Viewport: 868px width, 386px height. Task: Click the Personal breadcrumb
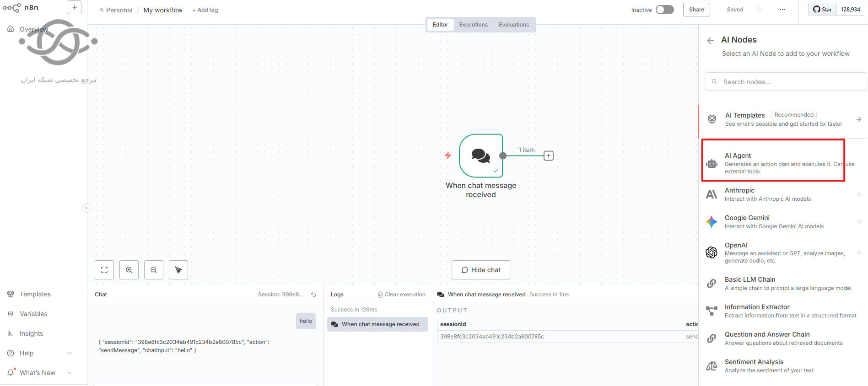[x=116, y=10]
